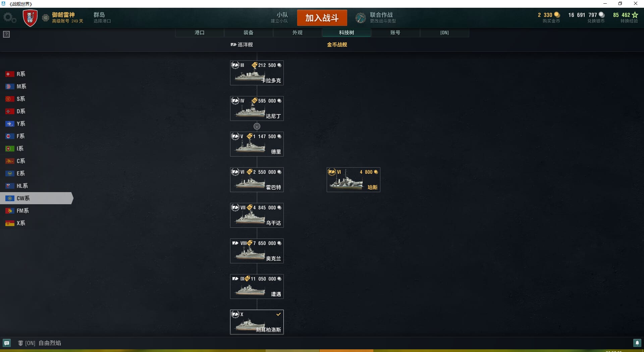Open 更改战斗类型 battle type selector
The height and width of the screenshot is (352, 644).
point(383,21)
